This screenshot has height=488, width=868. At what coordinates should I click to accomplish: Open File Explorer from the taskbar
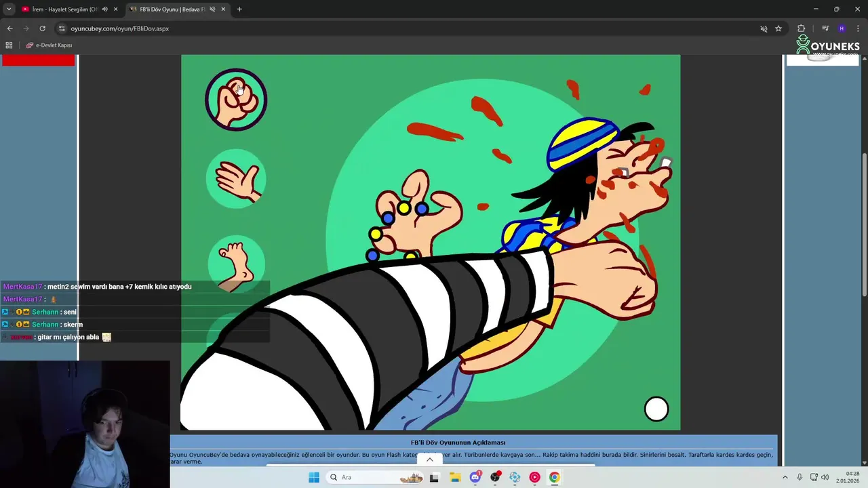point(454,477)
